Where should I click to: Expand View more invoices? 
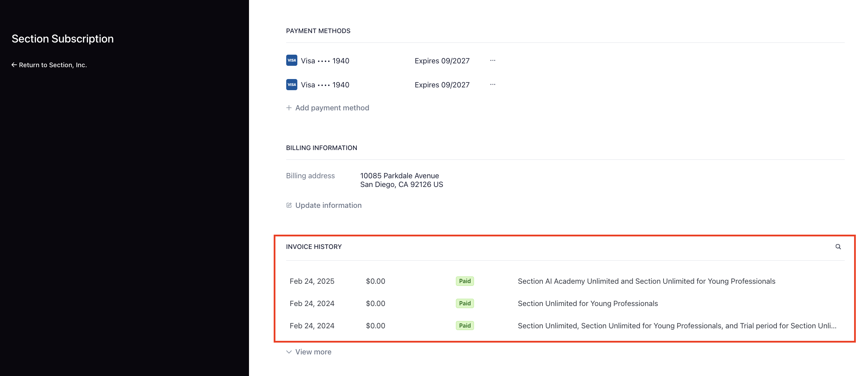pos(313,352)
